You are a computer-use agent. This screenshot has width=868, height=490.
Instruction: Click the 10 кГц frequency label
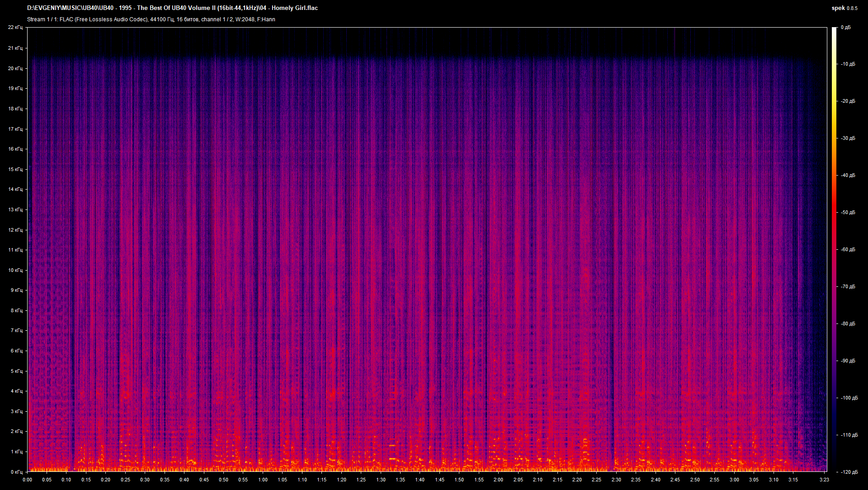(15, 270)
